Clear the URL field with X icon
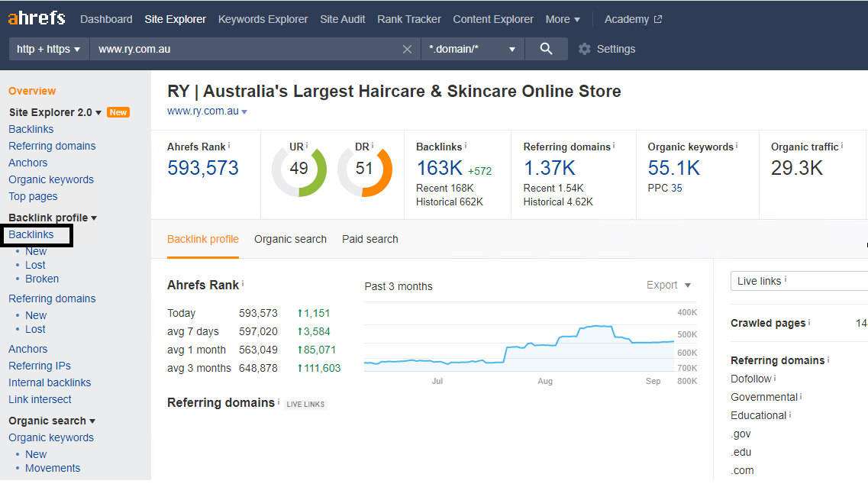Screen dimensions: 868x500 coord(407,50)
